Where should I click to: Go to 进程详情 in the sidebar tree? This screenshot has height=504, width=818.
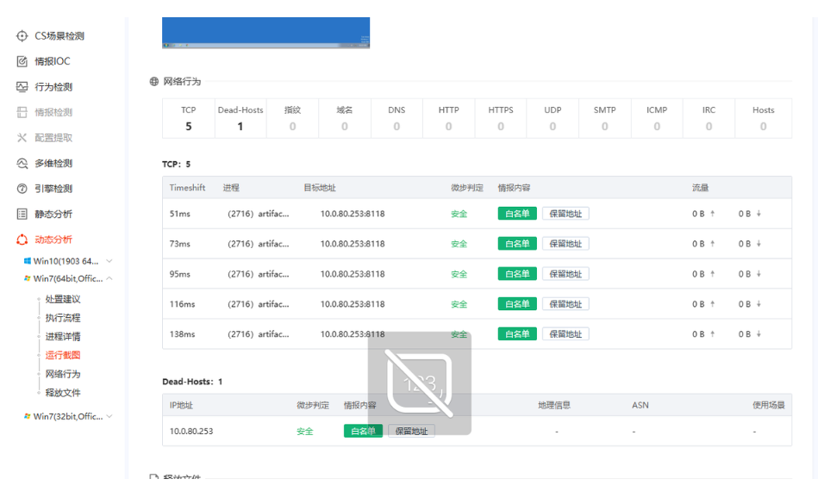click(x=63, y=337)
